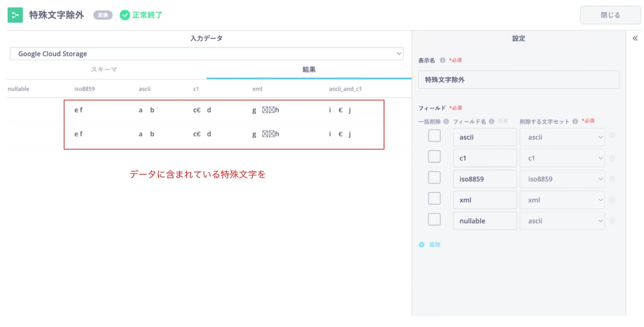The image size is (644, 327).
Task: Open character set dropdown for xml row
Action: coord(562,200)
